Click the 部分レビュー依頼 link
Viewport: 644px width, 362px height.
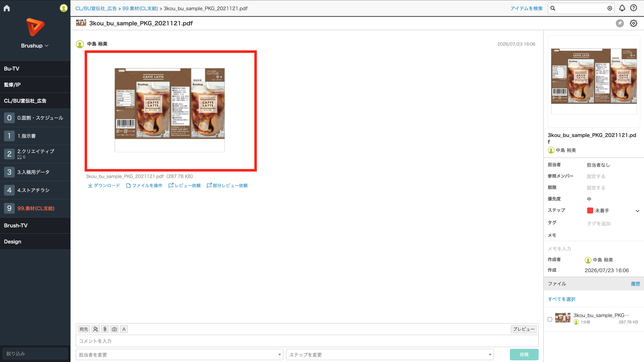click(227, 185)
